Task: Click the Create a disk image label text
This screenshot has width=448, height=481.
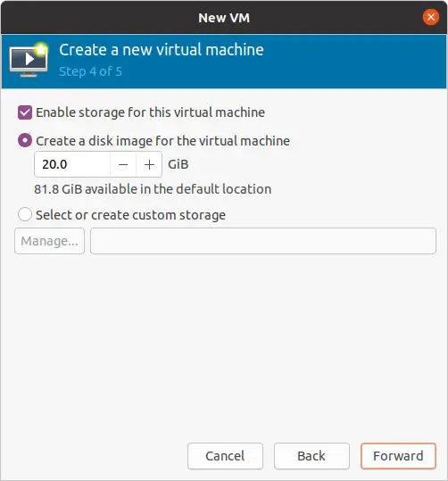Action: tap(163, 141)
